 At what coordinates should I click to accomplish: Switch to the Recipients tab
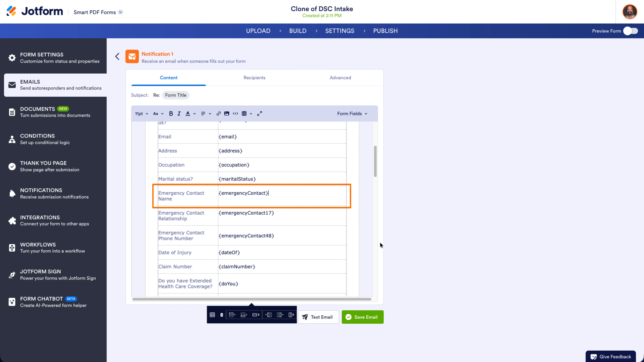click(254, 78)
